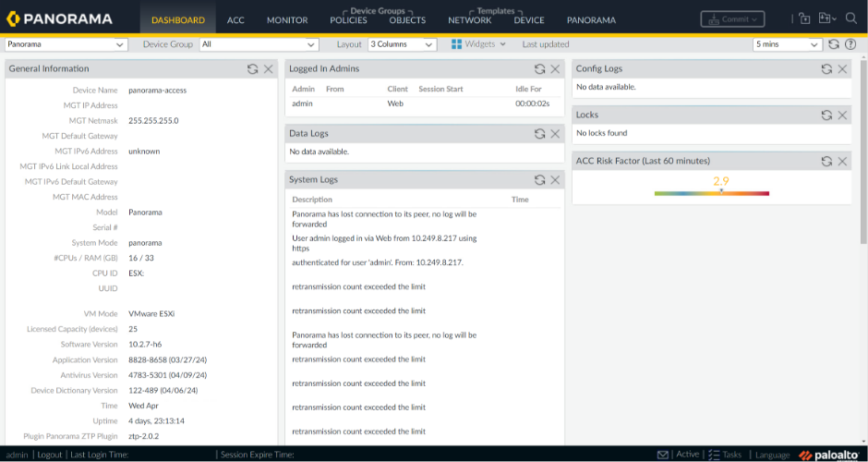Click the Session Start column header
This screenshot has height=462, width=868.
440,89
